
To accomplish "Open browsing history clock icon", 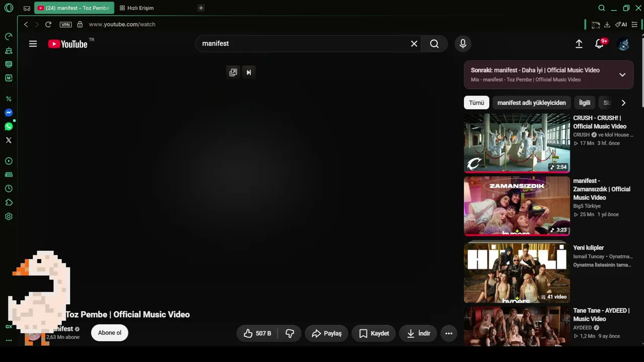I will (9, 189).
